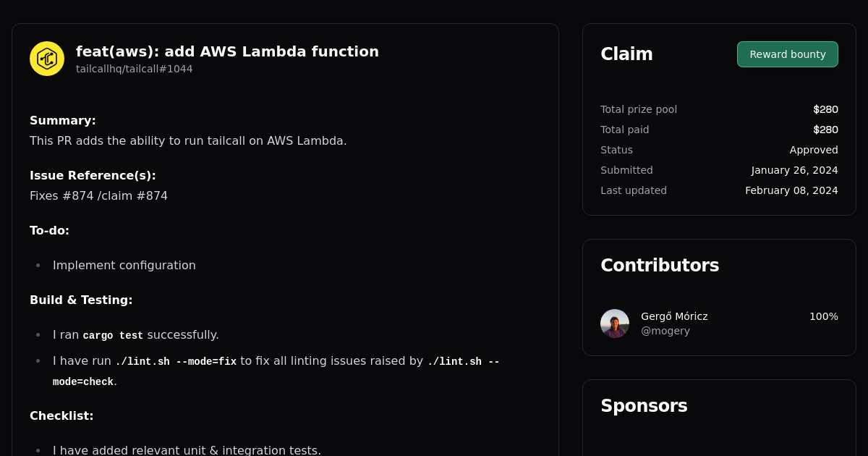
Task: Select the Submitted date January 26, 2024
Action: 794,170
